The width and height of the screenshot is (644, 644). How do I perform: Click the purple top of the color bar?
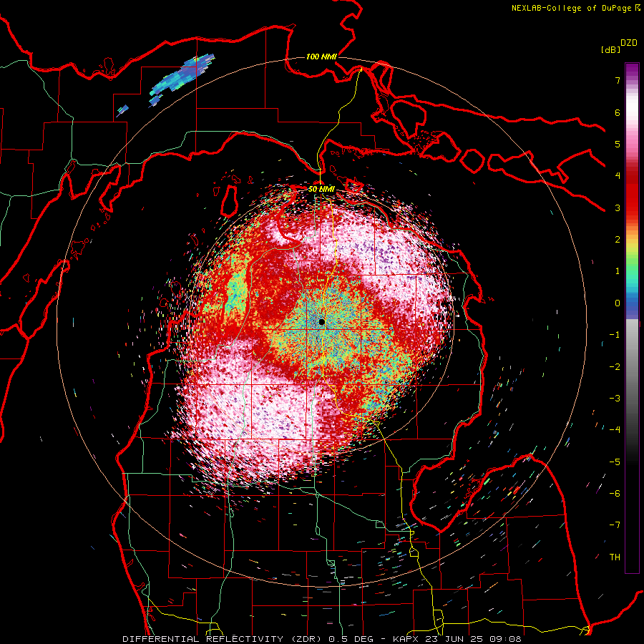tap(632, 70)
